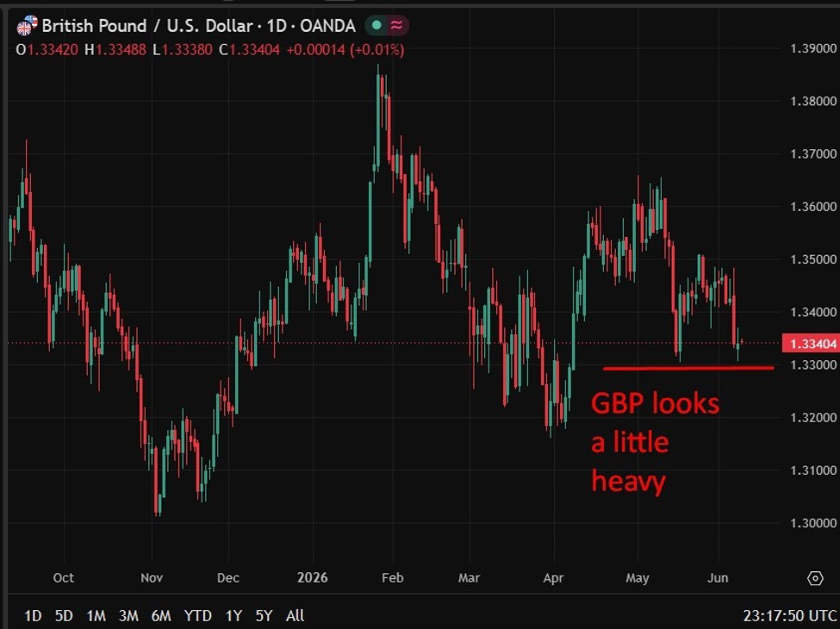
Task: Open chart settings hexagon icon
Action: pyautogui.click(x=815, y=578)
